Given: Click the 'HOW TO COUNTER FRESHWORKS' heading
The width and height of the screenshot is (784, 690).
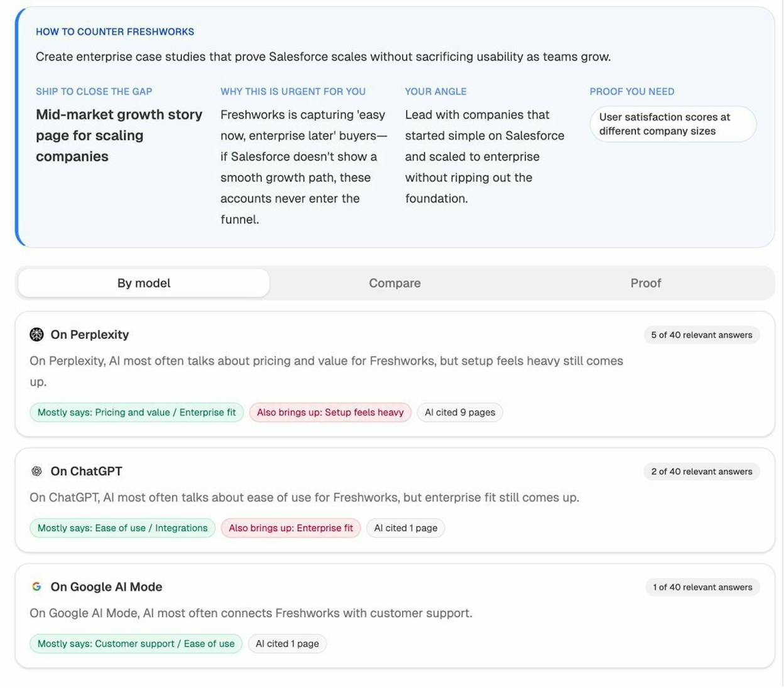Looking at the screenshot, I should (x=115, y=31).
